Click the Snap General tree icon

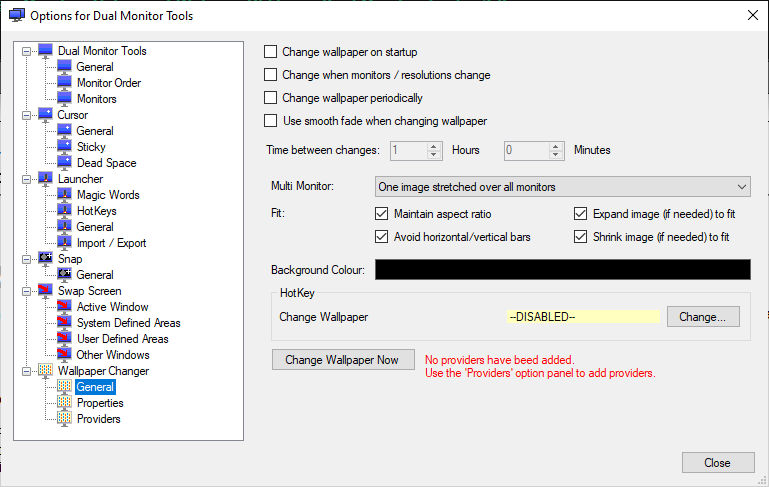[x=64, y=274]
